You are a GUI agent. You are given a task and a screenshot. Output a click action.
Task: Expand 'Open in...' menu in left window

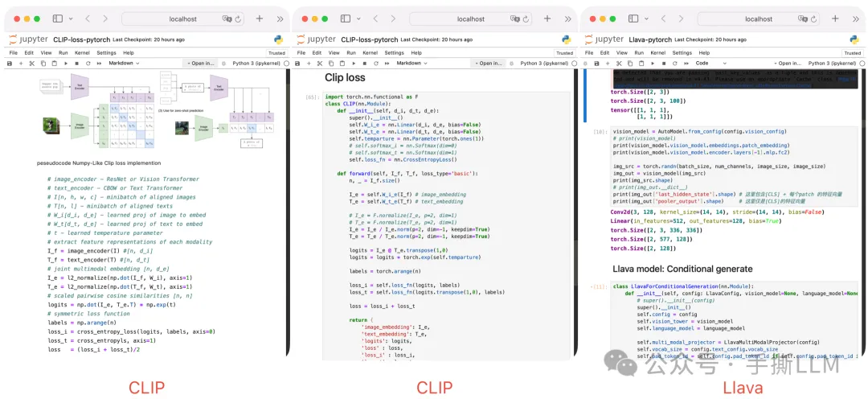(200, 64)
